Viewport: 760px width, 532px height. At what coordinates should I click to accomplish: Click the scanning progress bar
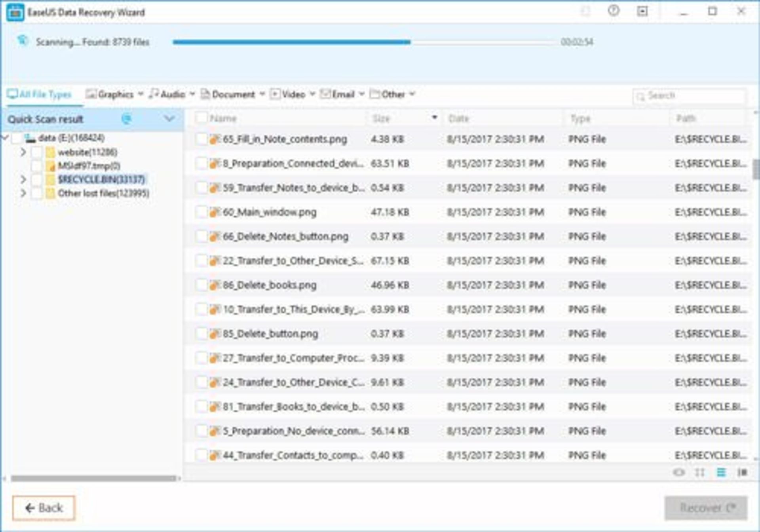pyautogui.click(x=364, y=42)
